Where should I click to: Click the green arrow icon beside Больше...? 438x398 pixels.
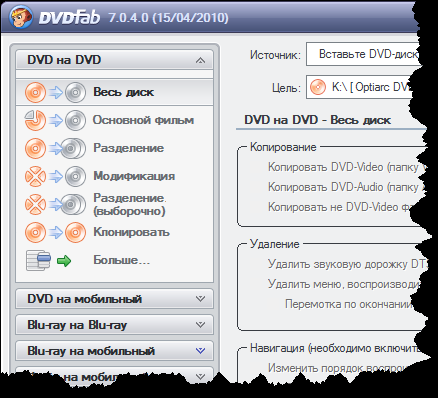[x=64, y=261]
